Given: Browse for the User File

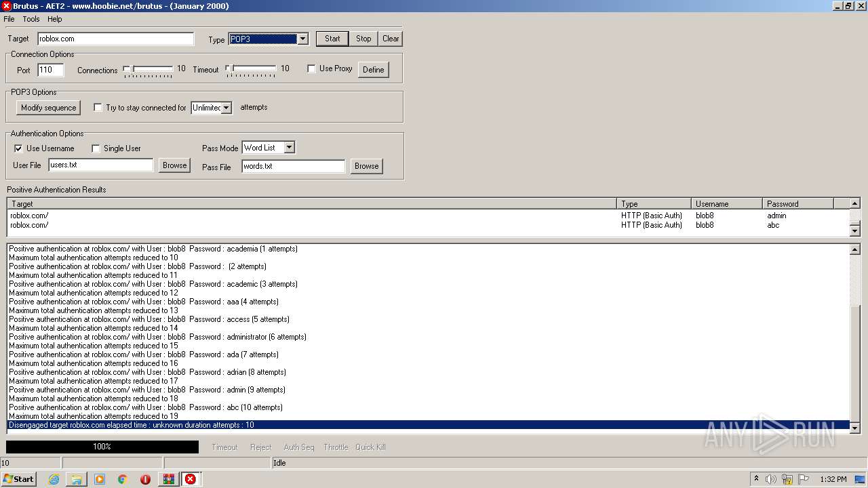Looking at the screenshot, I should 174,165.
